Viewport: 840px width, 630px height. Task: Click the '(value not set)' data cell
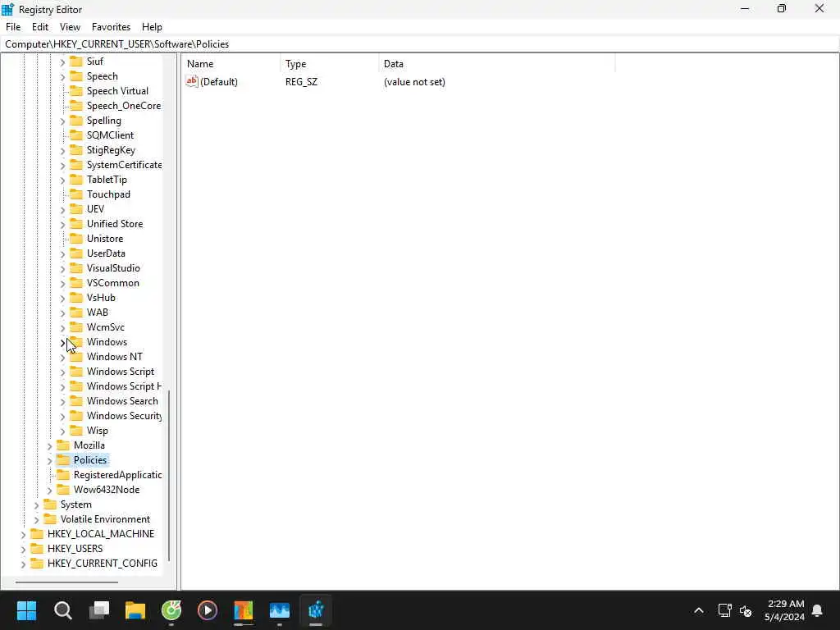coord(414,82)
